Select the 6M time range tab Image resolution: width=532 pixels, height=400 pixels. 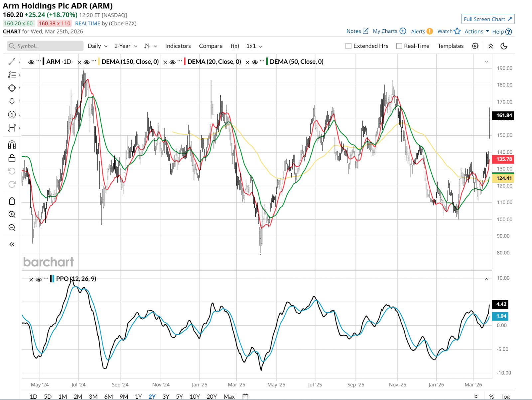[x=108, y=396]
